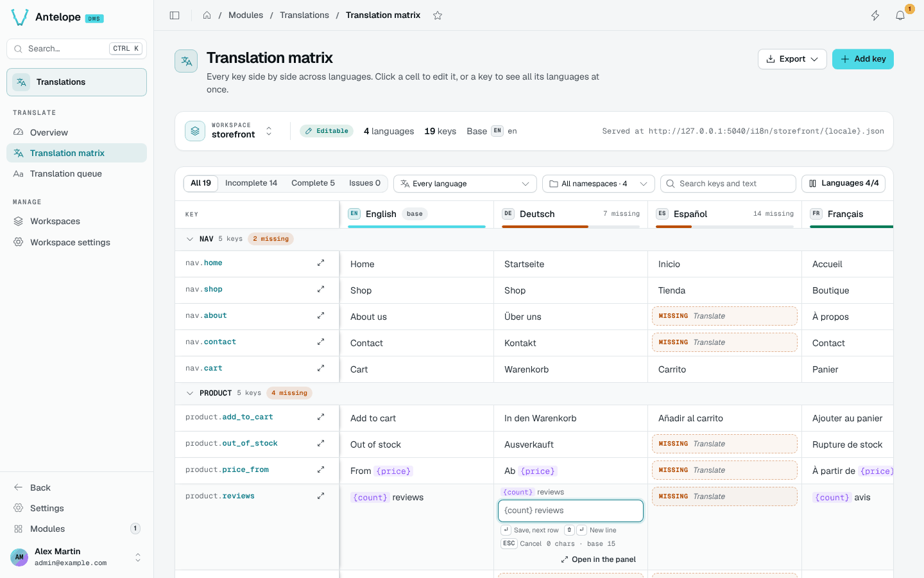Expand product.out_of_stock key details
924x578 pixels.
pos(321,443)
